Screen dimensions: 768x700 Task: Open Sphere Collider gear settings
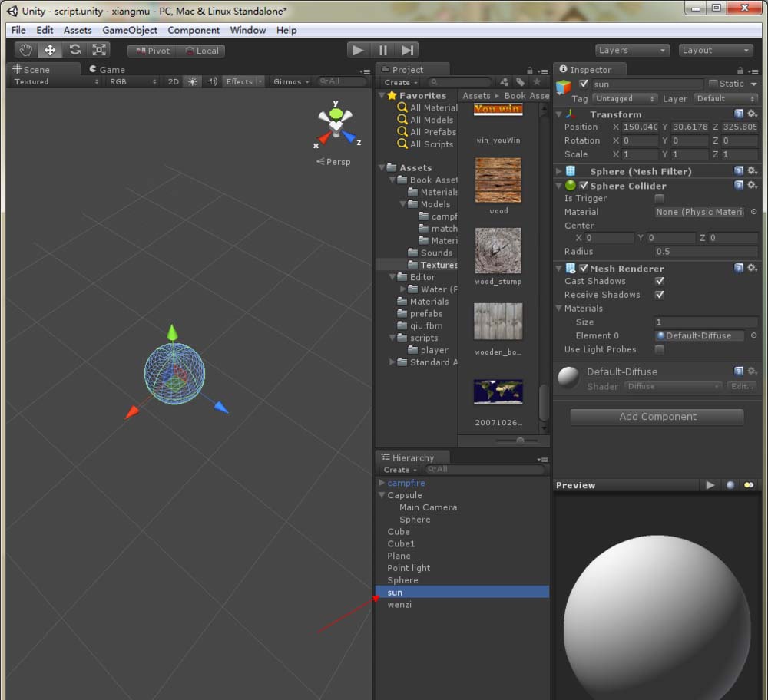(x=753, y=185)
